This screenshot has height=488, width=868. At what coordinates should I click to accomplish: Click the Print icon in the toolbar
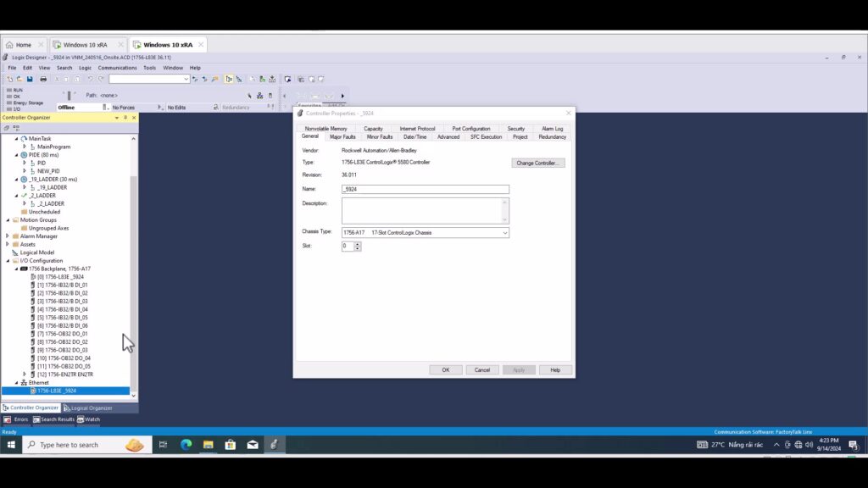(x=43, y=79)
